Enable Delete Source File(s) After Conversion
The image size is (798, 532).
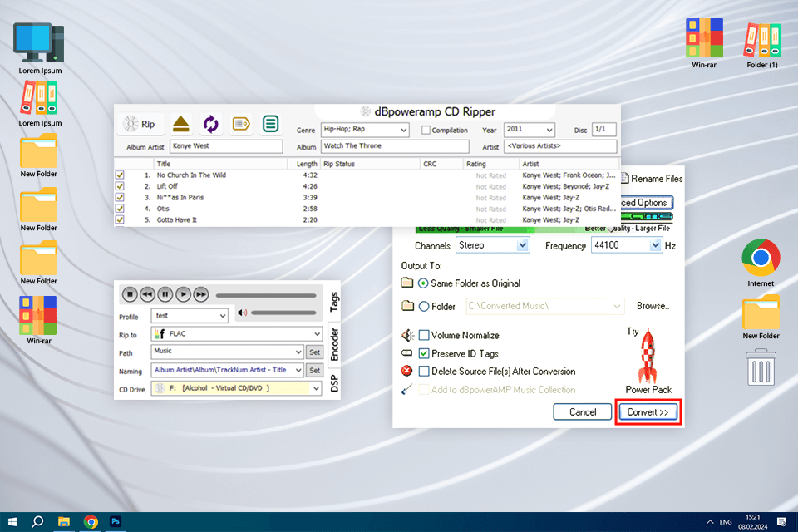(x=424, y=371)
